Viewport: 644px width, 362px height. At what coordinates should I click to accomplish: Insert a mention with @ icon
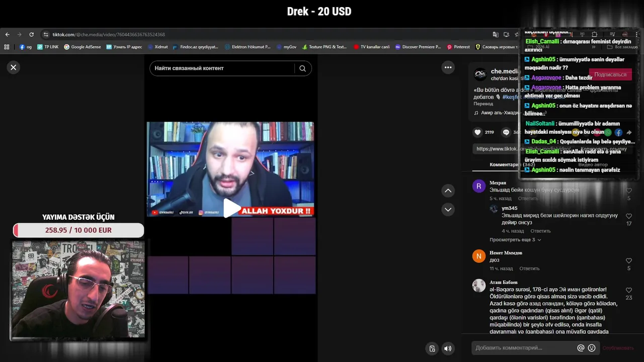581,348
